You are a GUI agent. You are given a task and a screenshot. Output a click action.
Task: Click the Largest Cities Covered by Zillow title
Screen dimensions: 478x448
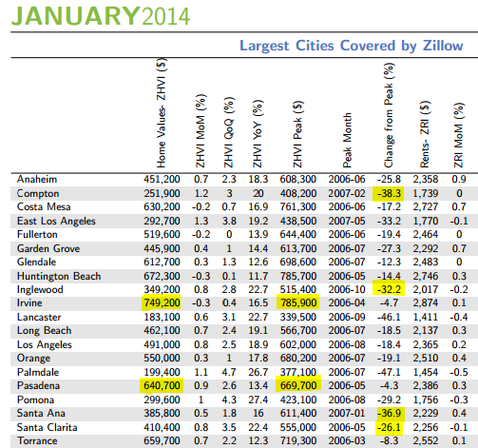[352, 46]
